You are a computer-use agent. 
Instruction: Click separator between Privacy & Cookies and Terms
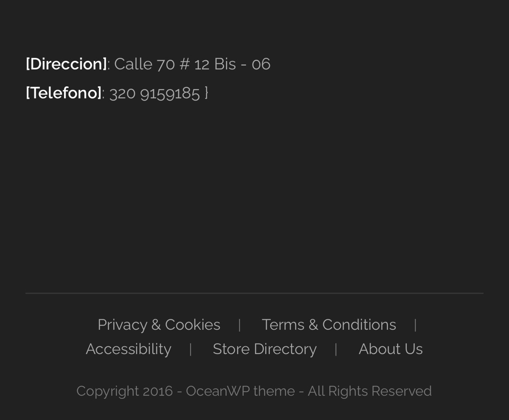[x=240, y=325]
